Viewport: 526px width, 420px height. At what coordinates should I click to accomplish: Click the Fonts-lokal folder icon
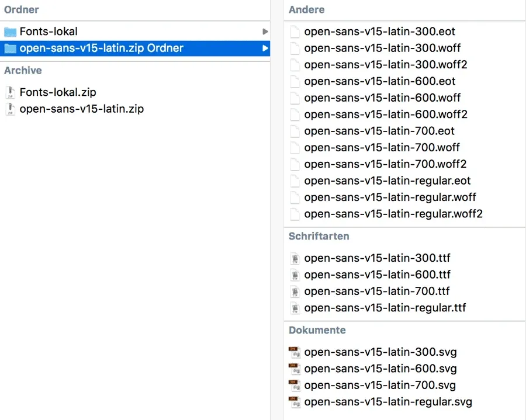[11, 32]
